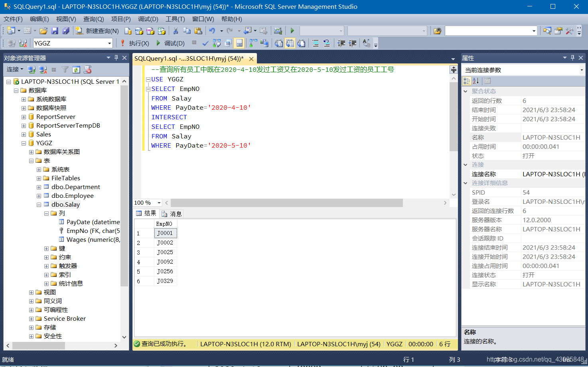This screenshot has height=367, width=588.
Task: Click the Paste clipboard icon
Action: pos(198,31)
